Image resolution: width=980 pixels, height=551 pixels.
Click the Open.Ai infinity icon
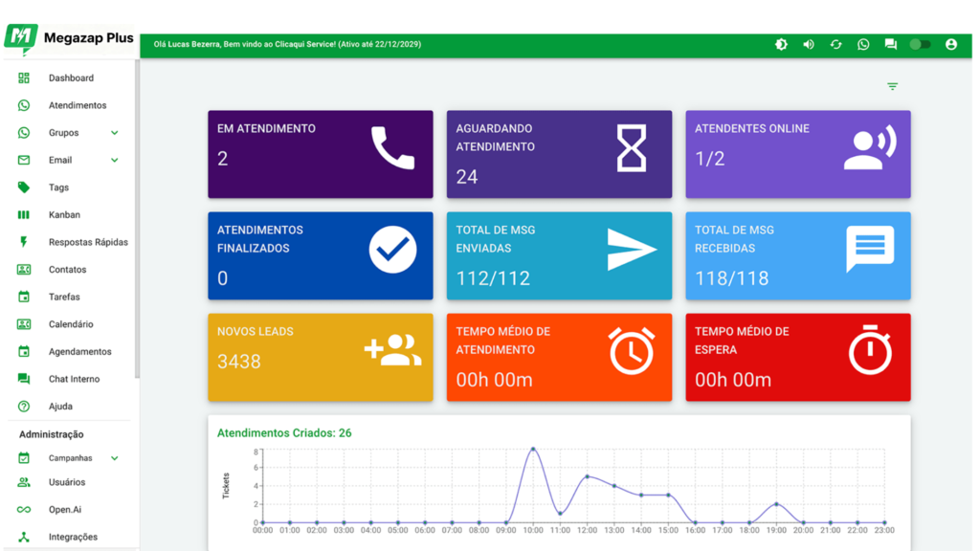pyautogui.click(x=24, y=510)
